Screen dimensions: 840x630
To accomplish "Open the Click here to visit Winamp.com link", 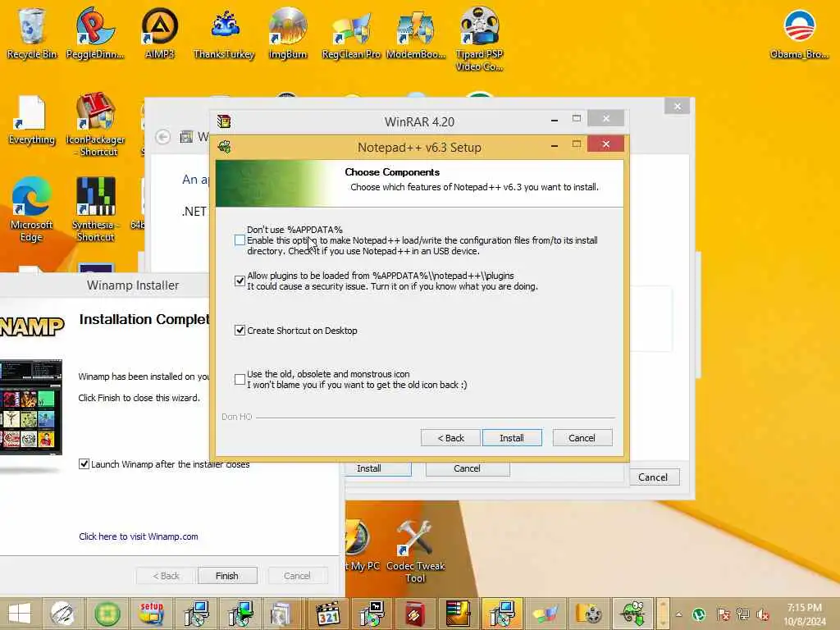I will click(138, 536).
